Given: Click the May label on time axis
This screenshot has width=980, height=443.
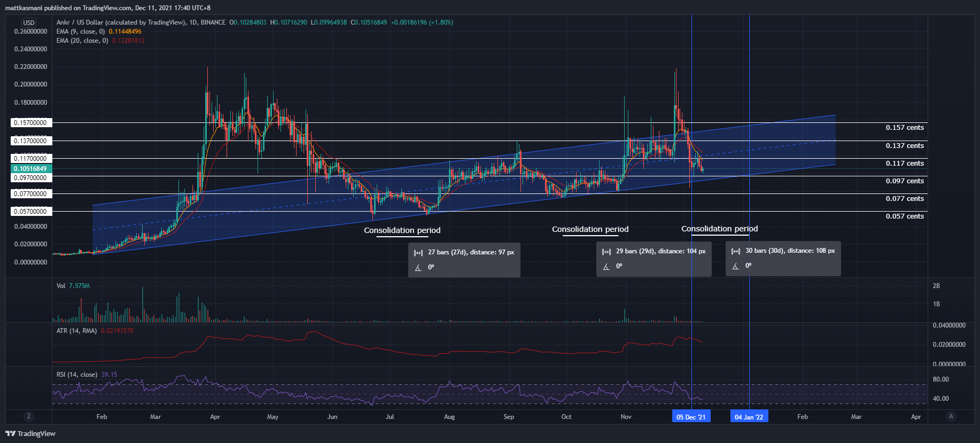Looking at the screenshot, I should pos(273,417).
